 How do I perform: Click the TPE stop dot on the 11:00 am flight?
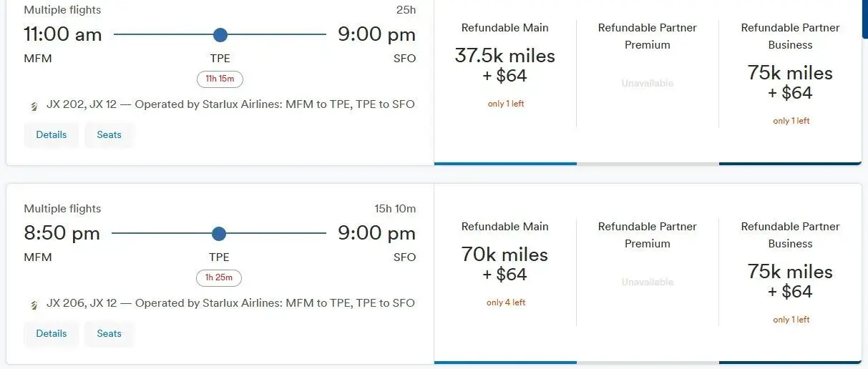coord(220,34)
